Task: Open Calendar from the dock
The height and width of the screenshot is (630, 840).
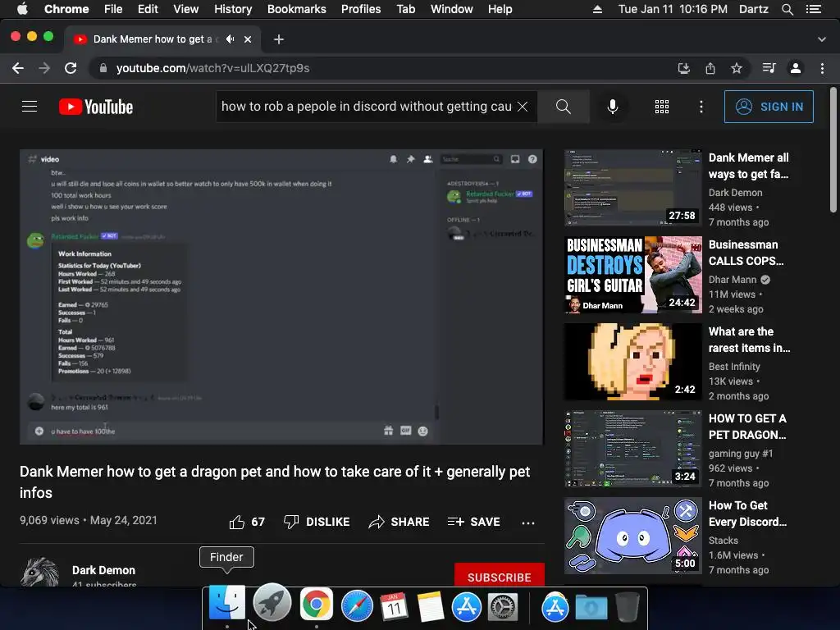Action: click(394, 606)
